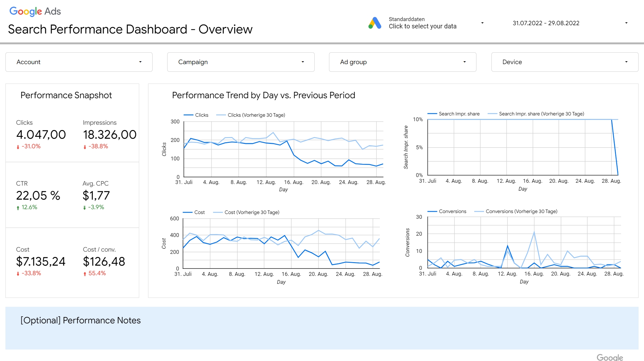
Task: Click the red up arrow under Cost / conv.
Action: [x=85, y=274]
